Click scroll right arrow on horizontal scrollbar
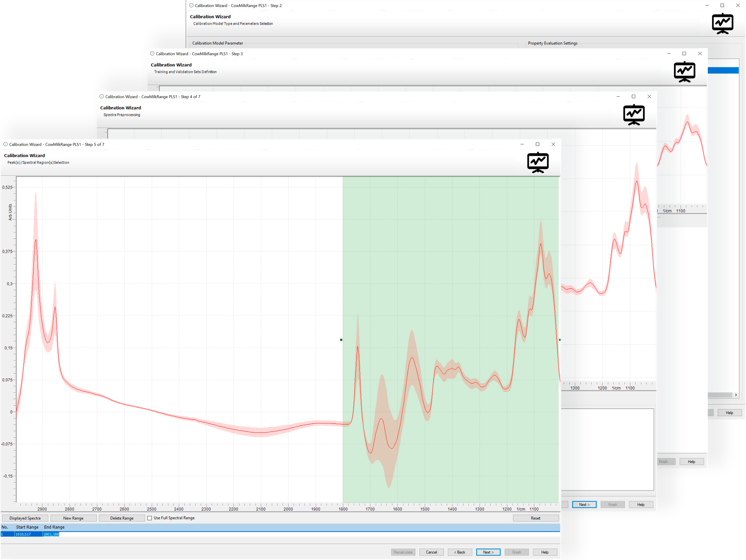 (736, 395)
